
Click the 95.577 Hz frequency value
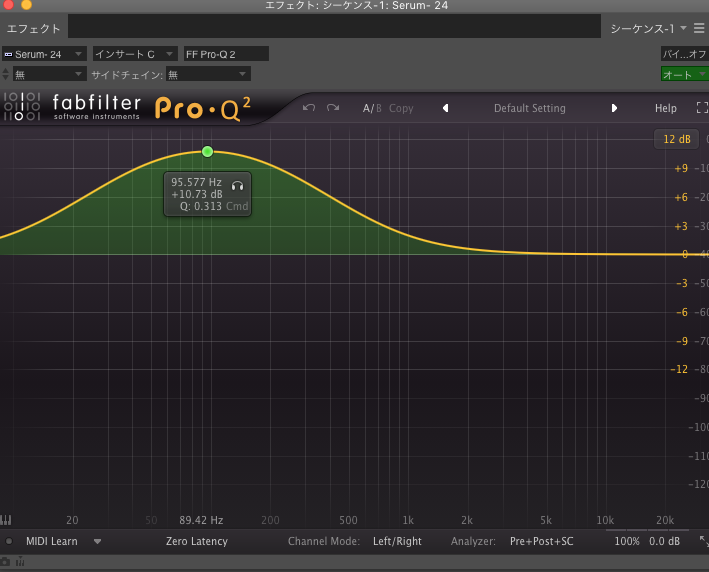pos(196,182)
